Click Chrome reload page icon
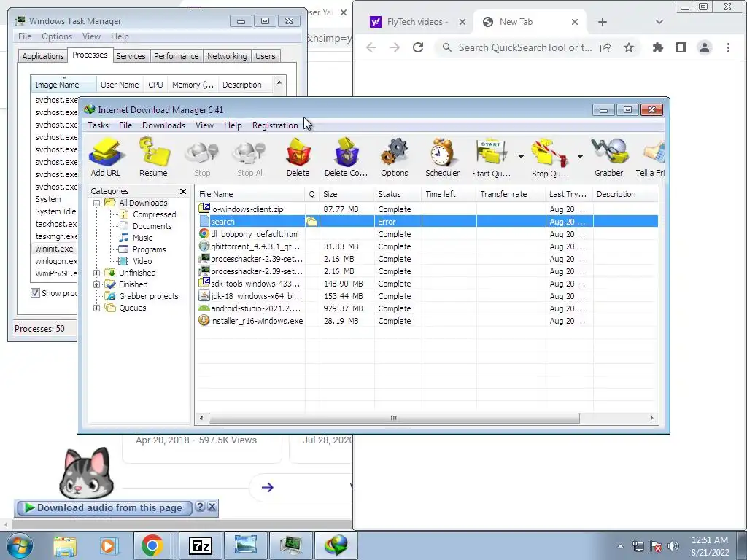The height and width of the screenshot is (560, 747). 418,47
